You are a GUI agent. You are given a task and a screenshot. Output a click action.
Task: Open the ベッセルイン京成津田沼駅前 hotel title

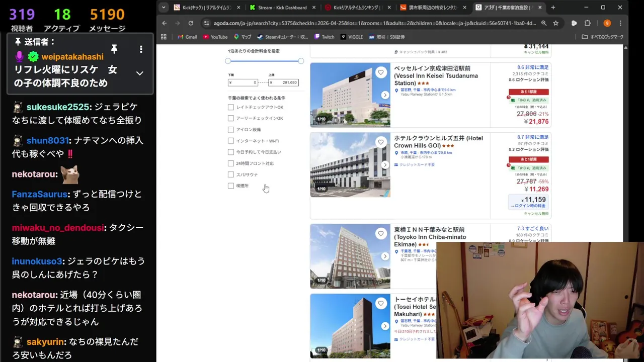436,76
